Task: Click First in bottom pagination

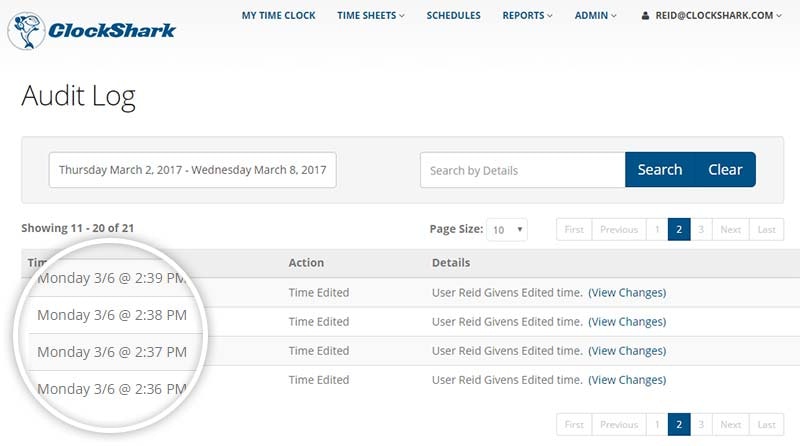Action: click(574, 425)
